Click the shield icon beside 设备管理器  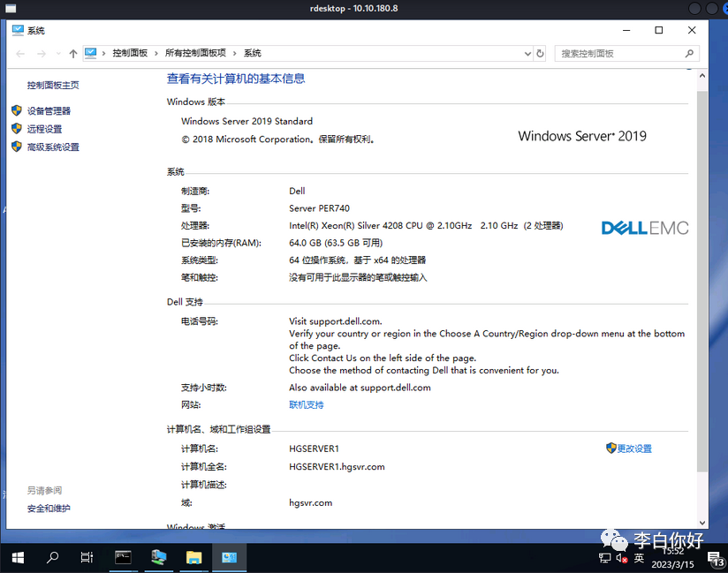pyautogui.click(x=17, y=110)
